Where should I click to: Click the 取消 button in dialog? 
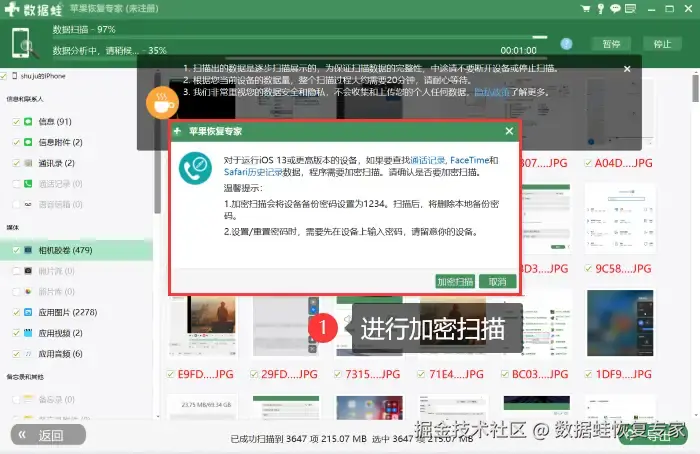pos(497,282)
